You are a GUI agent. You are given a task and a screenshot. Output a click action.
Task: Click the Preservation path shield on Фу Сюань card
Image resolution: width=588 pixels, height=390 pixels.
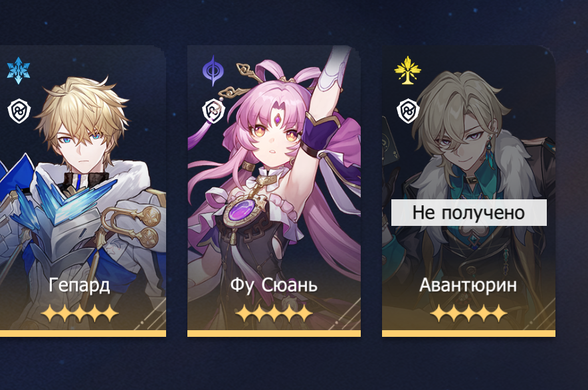click(213, 111)
